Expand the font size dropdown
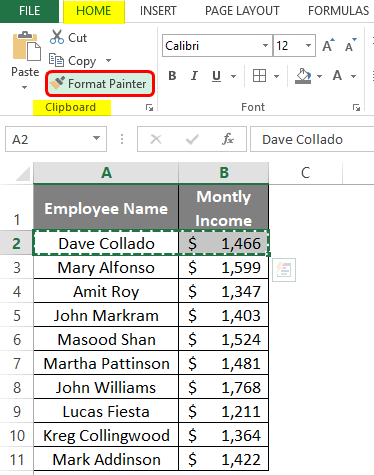The height and width of the screenshot is (475, 374). [x=308, y=46]
